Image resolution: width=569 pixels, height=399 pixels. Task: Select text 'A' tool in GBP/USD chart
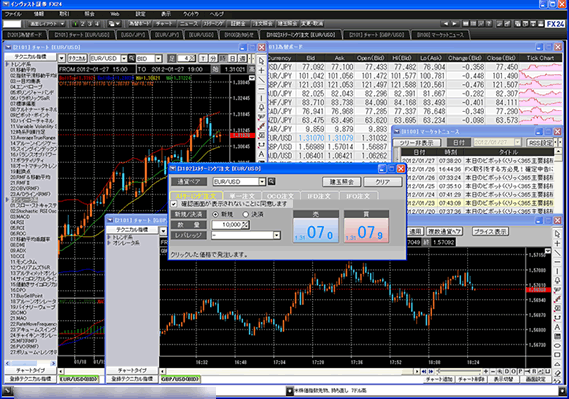[557, 327]
